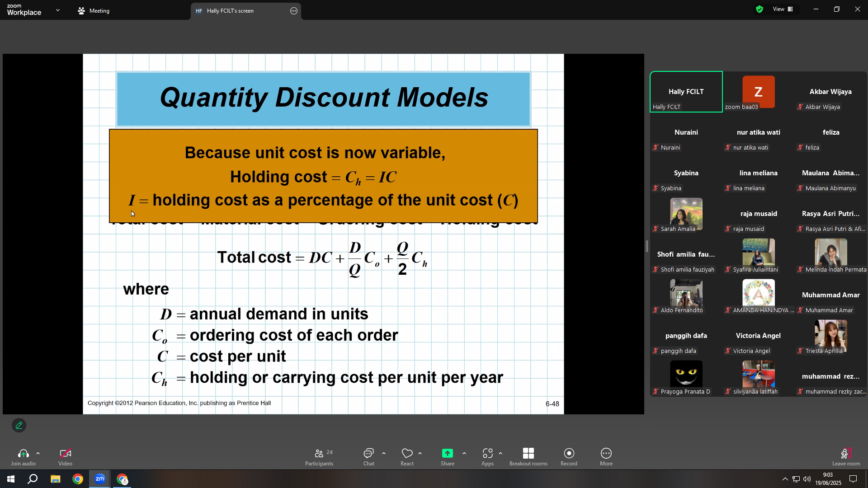This screenshot has height=488, width=868.
Task: Expand apps options arrow
Action: click(500, 453)
